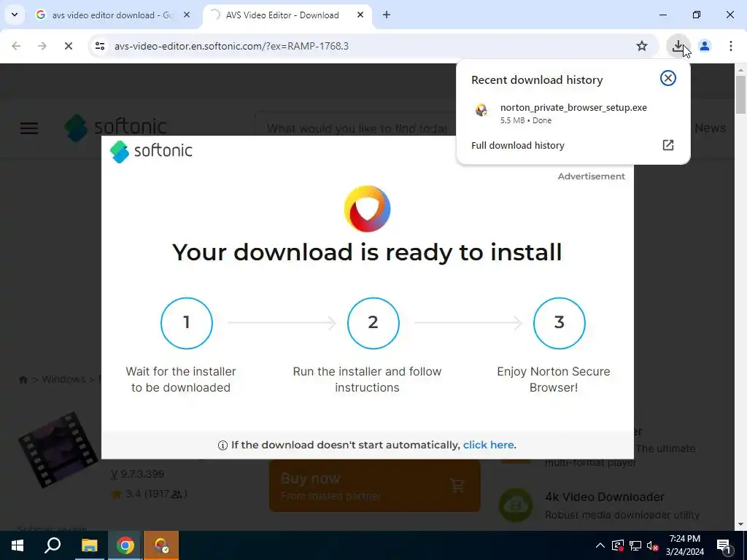This screenshot has height=560, width=747.
Task: Click the step 2 circle
Action: (x=373, y=323)
